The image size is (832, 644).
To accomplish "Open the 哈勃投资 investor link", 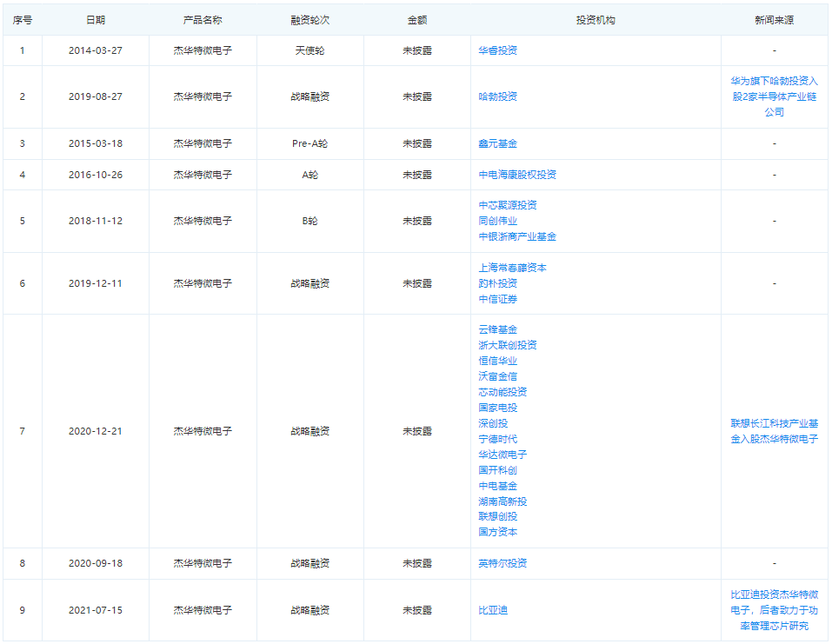I will pyautogui.click(x=497, y=96).
